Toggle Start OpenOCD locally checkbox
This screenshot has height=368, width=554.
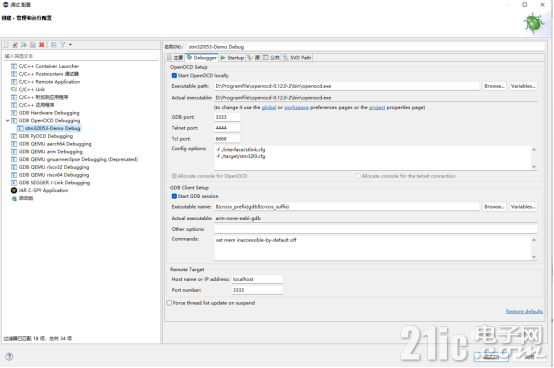174,76
